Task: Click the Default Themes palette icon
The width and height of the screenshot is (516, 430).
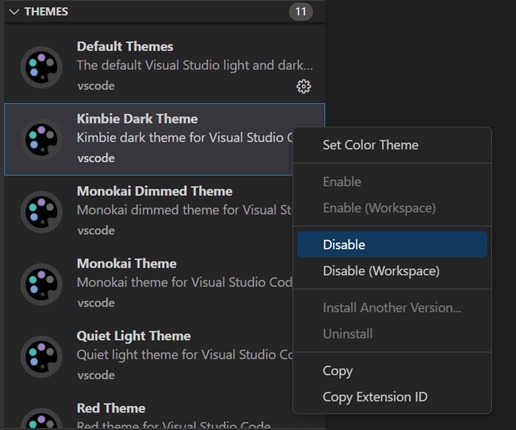Action: [x=41, y=67]
